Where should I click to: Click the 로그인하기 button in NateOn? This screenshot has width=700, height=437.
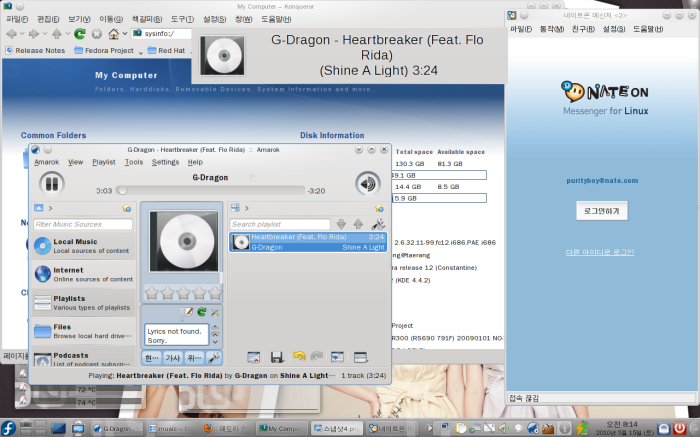(x=602, y=211)
